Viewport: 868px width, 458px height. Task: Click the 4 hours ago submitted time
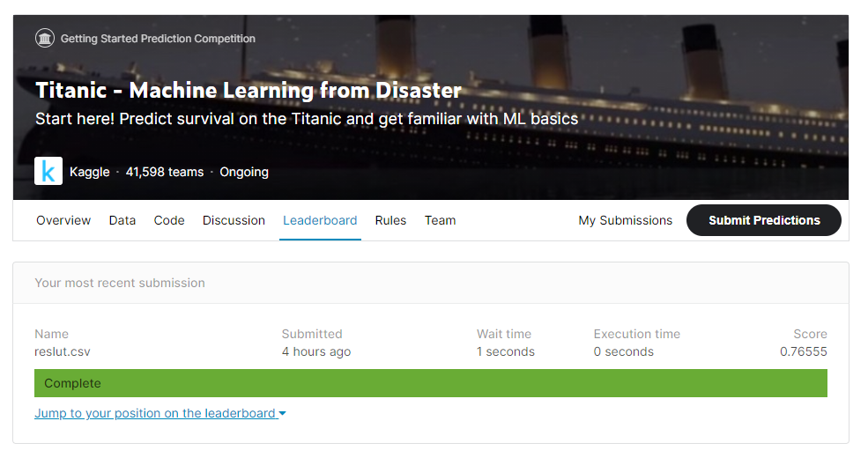click(316, 351)
